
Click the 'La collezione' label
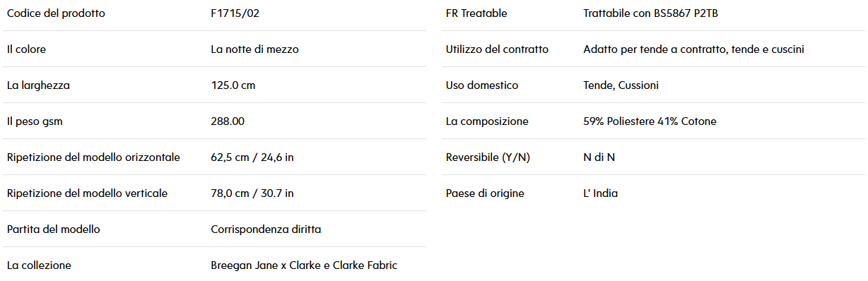click(x=39, y=265)
